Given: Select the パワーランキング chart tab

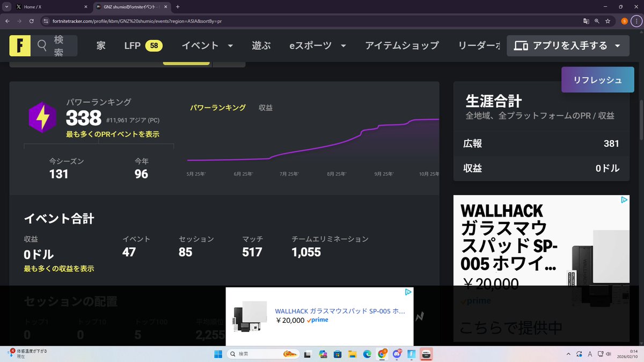Looking at the screenshot, I should coord(218,107).
